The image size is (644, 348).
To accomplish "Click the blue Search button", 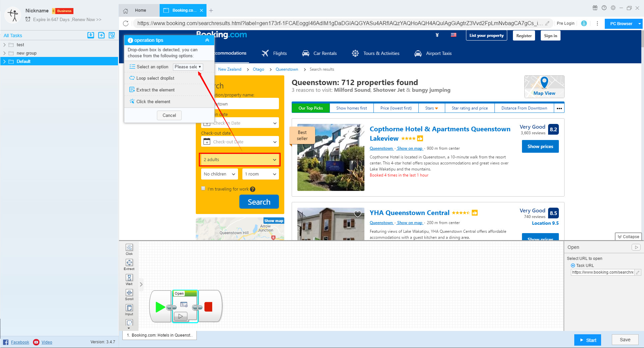I will click(259, 202).
